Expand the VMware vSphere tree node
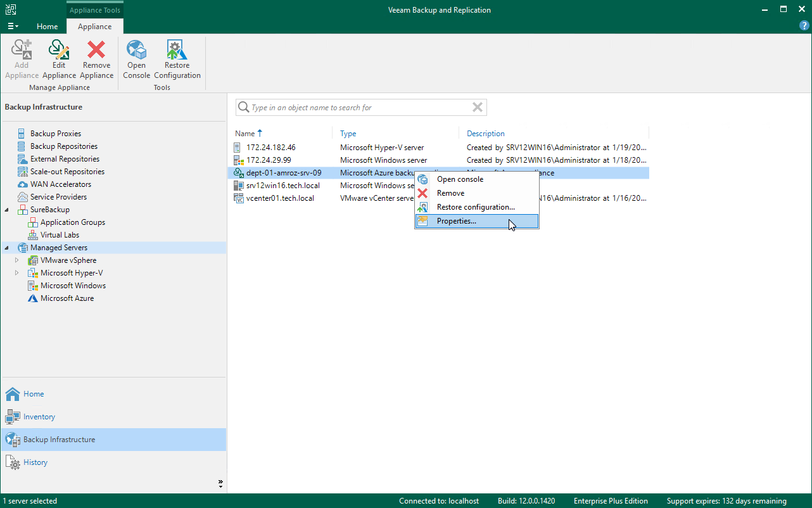 (17, 260)
